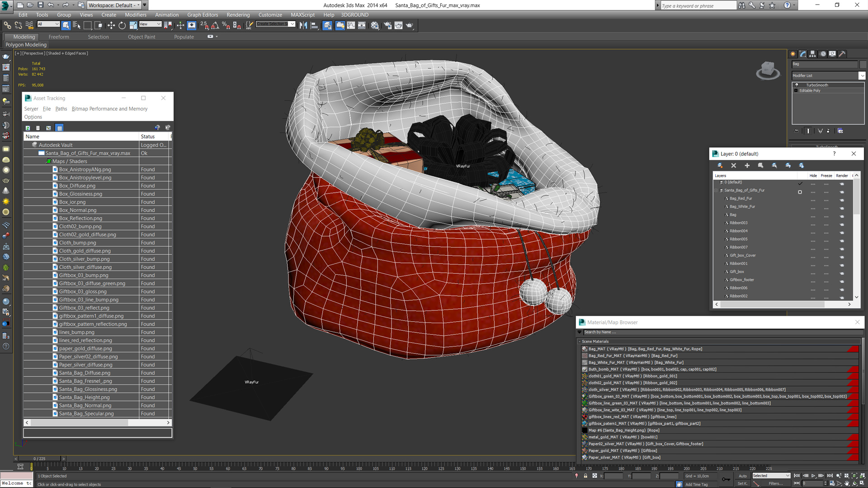Open the selection filter All dropdown
This screenshot has width=868, height=488.
tap(48, 24)
